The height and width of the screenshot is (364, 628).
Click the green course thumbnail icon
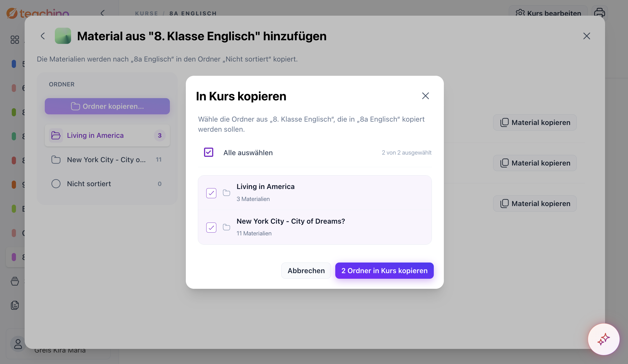click(63, 36)
